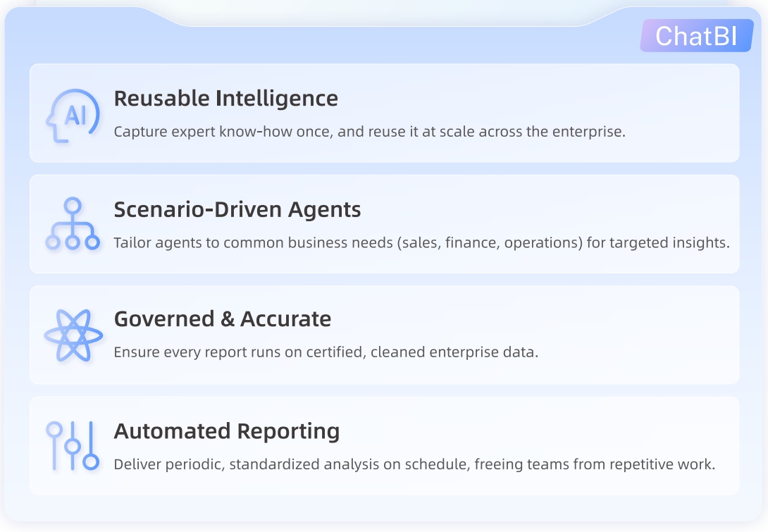Open the Reusable Intelligence heading
This screenshot has height=532, width=768.
point(225,99)
